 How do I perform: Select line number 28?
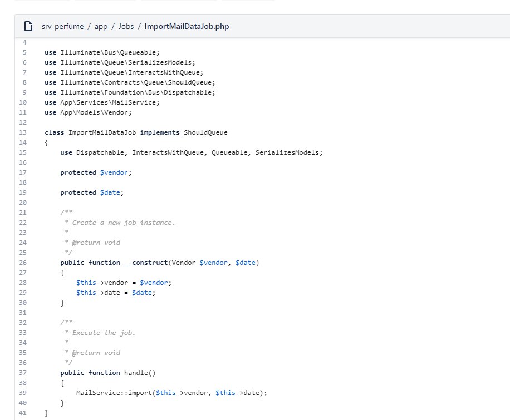22,283
